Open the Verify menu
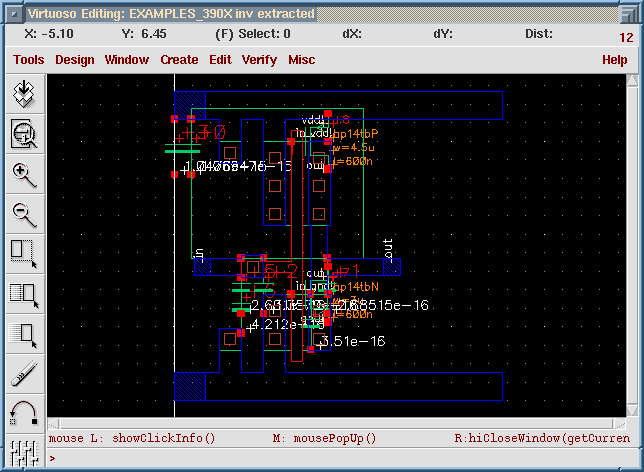This screenshot has height=472, width=644. (x=259, y=60)
